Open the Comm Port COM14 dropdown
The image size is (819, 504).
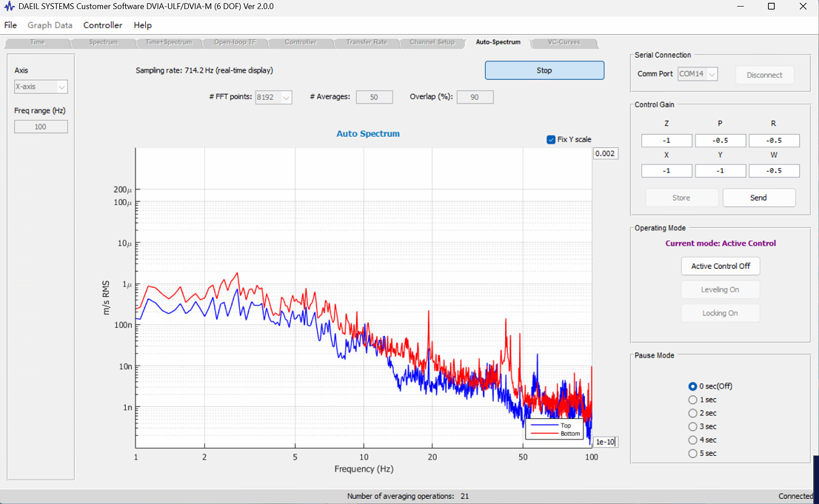click(x=698, y=74)
